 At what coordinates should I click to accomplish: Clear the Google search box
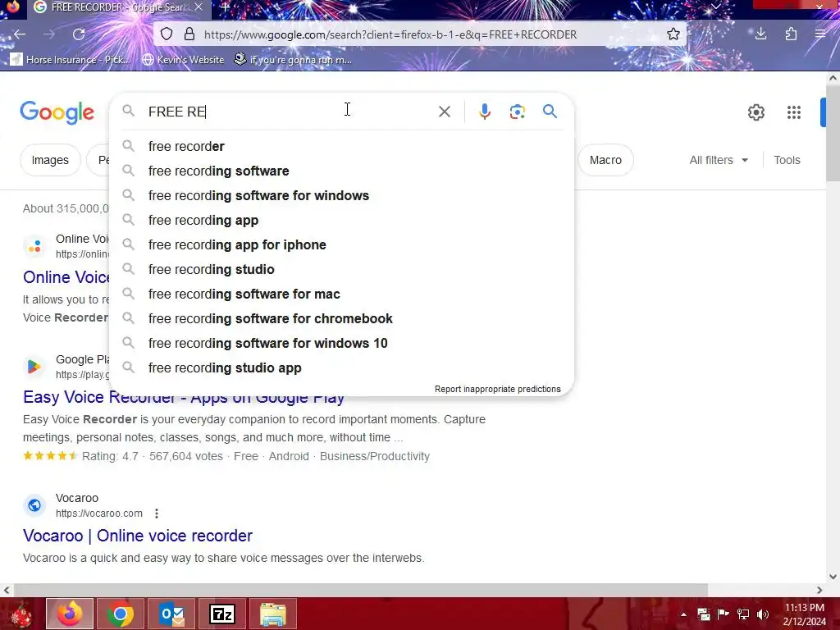(444, 112)
